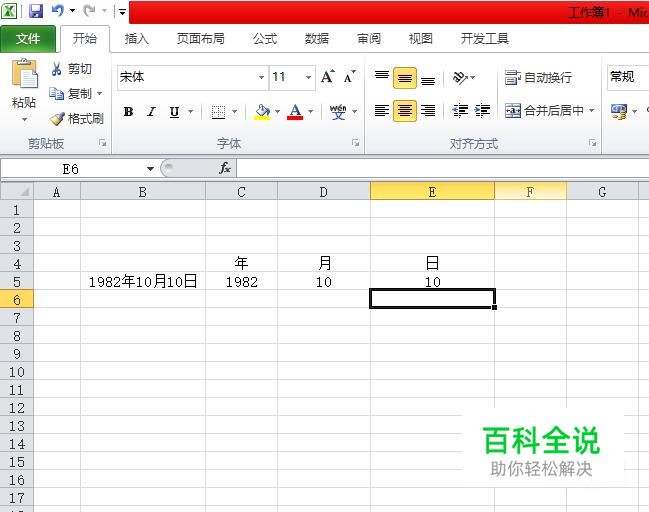Apply red font color A
This screenshot has height=512, width=649.
(x=295, y=112)
